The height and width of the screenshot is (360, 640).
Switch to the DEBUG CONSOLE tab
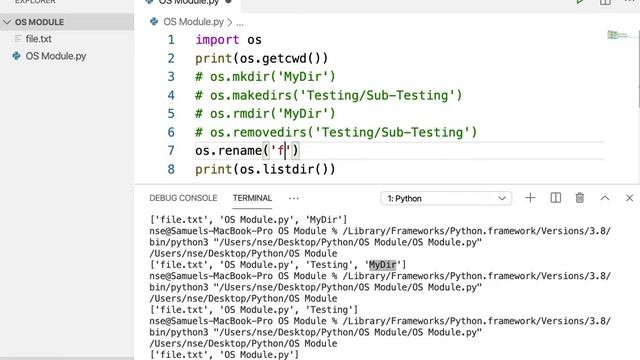(x=183, y=198)
